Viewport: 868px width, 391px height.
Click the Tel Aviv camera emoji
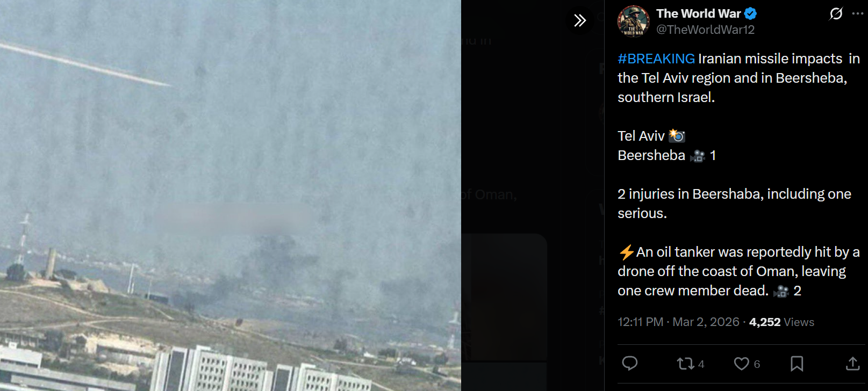677,135
